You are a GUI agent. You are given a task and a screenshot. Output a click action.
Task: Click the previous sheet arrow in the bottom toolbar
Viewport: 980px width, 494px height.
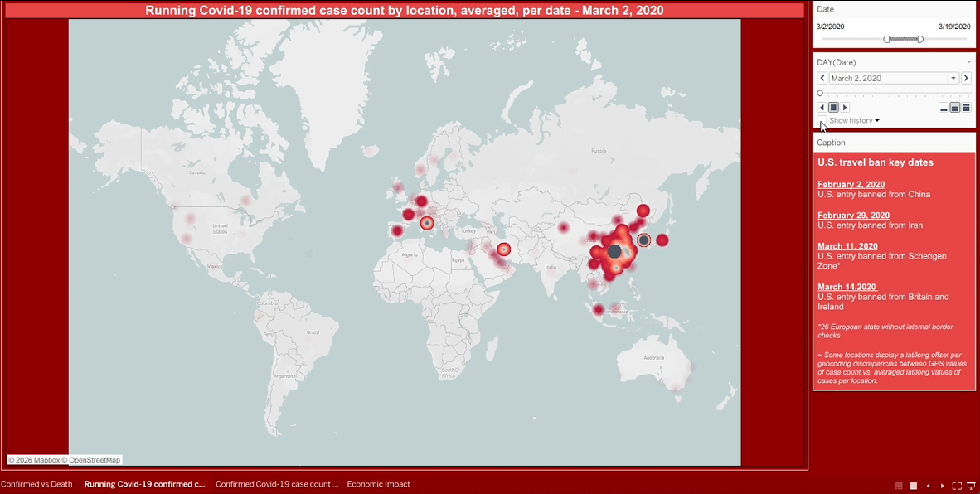click(x=929, y=486)
